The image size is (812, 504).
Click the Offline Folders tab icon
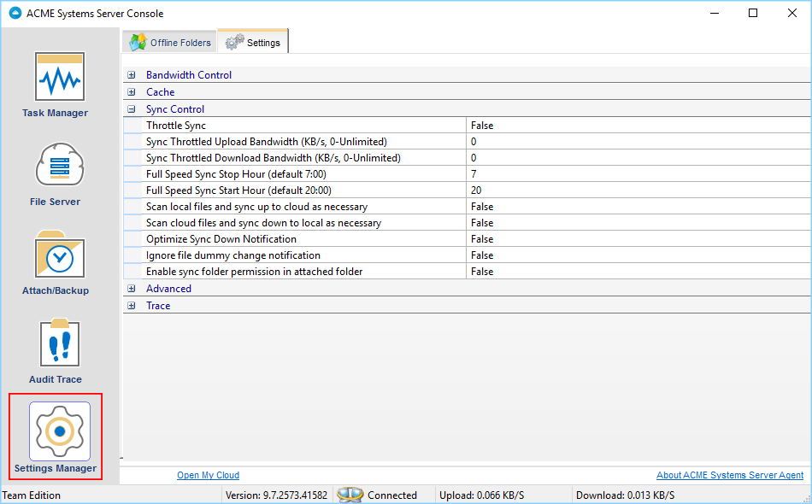click(x=138, y=43)
